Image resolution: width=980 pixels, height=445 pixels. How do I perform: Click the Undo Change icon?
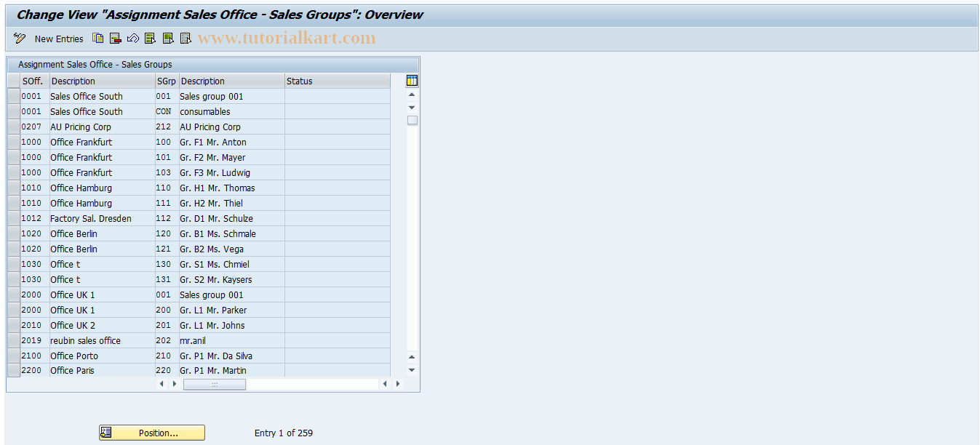(132, 38)
